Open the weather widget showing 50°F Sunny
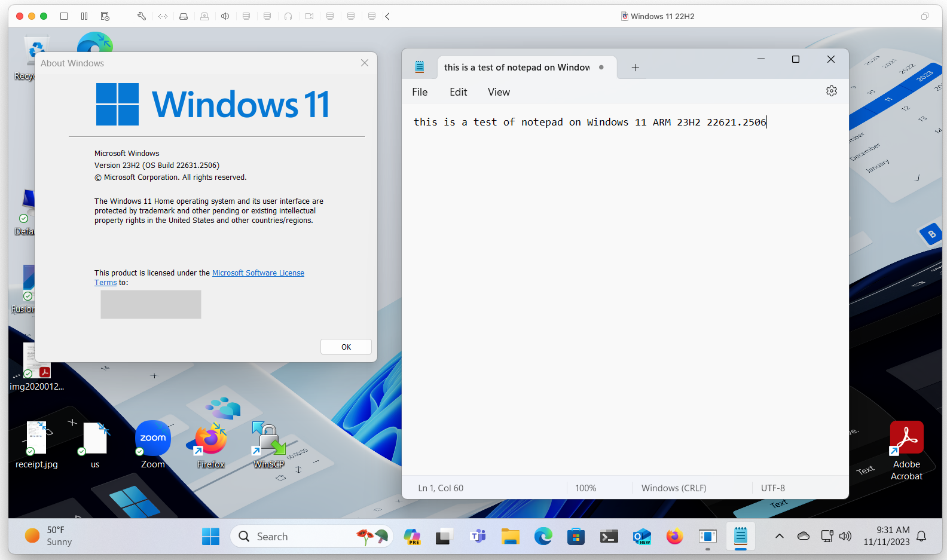This screenshot has width=947, height=560. click(x=48, y=536)
